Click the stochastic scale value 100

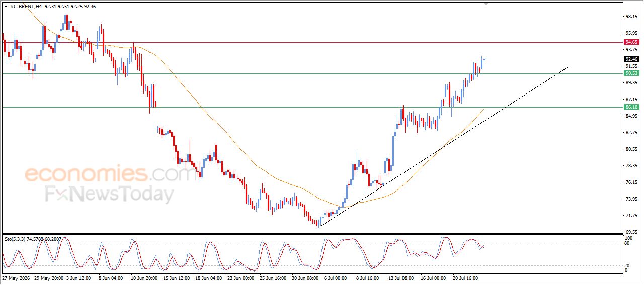[629, 238]
